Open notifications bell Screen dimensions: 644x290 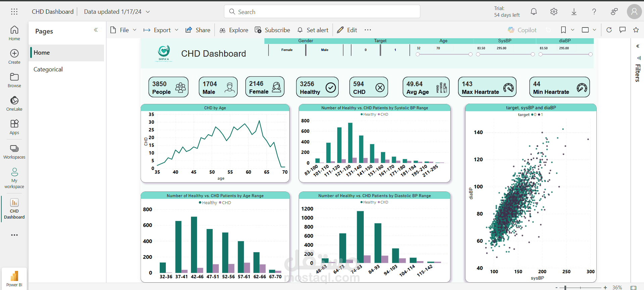(x=534, y=12)
